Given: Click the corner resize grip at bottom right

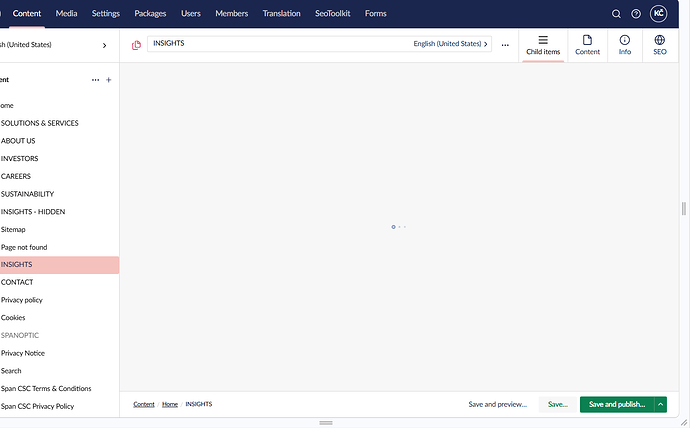Looking at the screenshot, I should pos(684,423).
